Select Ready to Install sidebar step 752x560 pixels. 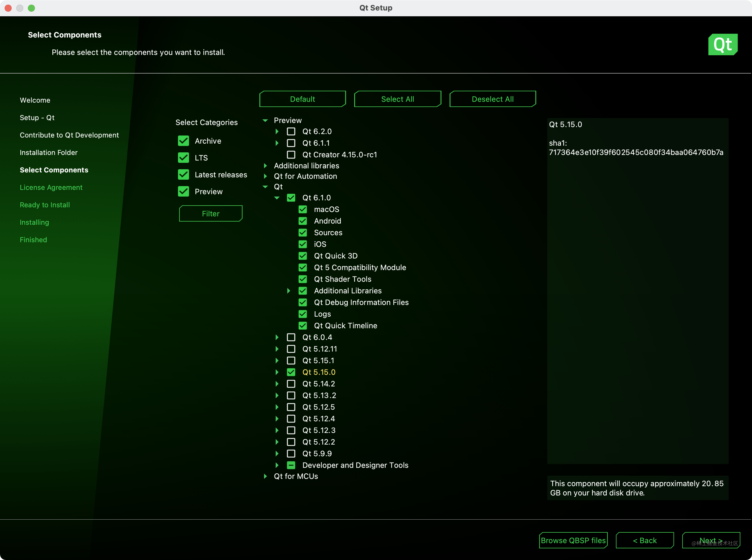pyautogui.click(x=45, y=205)
